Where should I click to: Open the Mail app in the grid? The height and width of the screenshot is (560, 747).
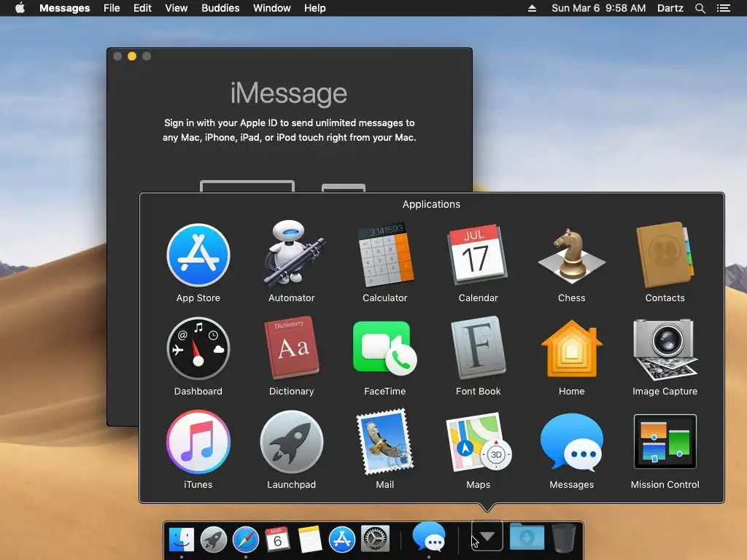[385, 442]
